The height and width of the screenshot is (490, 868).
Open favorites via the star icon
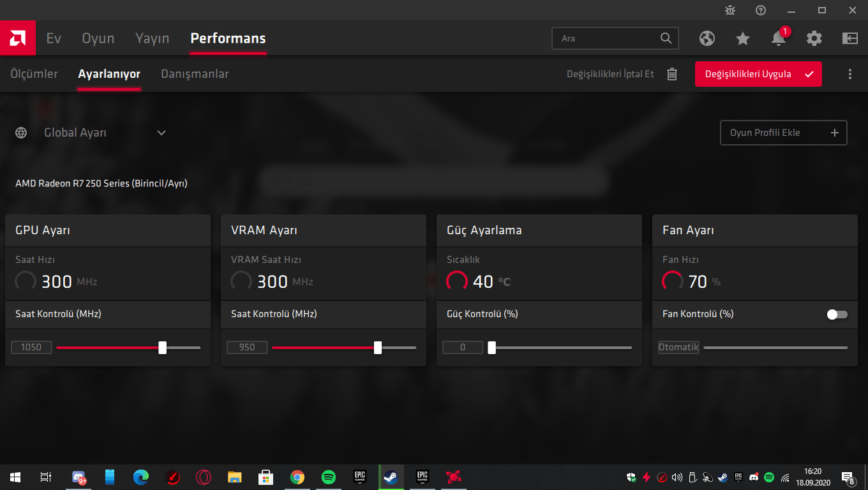[x=742, y=38]
